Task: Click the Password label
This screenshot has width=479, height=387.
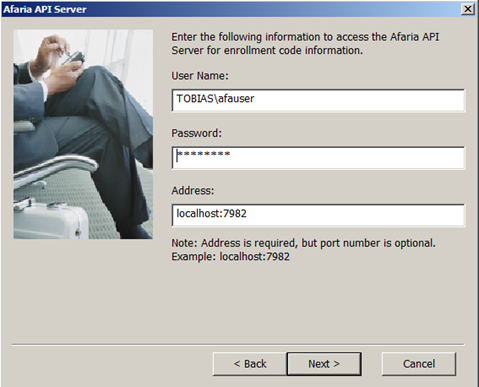Action: point(196,133)
